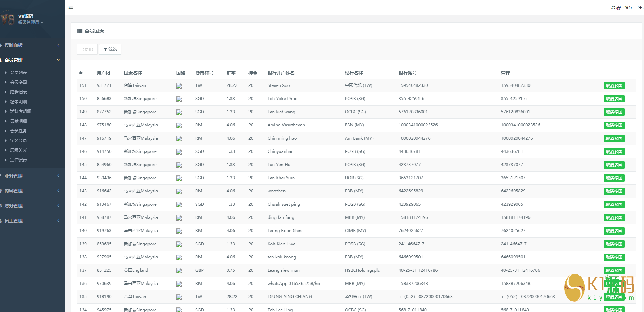Viewport: 644px width, 312px height.
Task: Click the 用户id column header
Action: click(103, 73)
